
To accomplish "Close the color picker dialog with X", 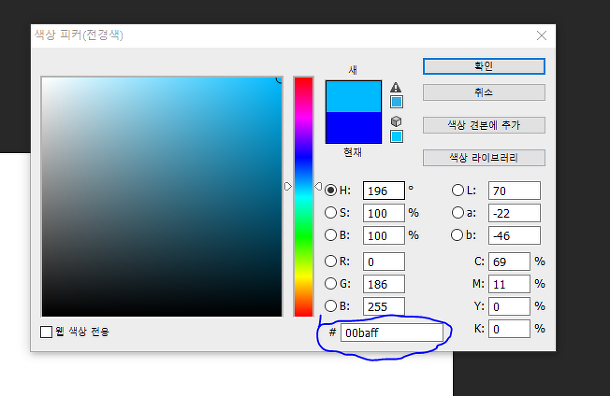I will (x=541, y=36).
